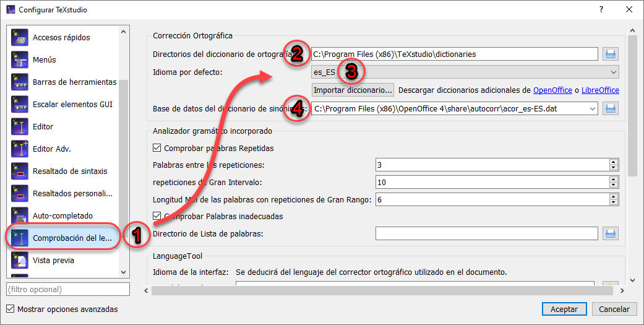644x325 pixels.
Task: Browse for thesaurus database file
Action: pos(611,109)
